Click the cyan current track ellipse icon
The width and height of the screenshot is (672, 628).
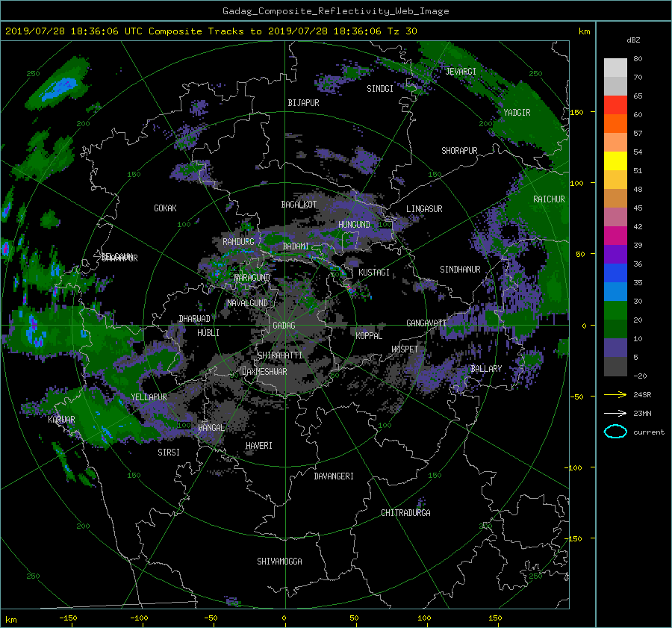click(615, 432)
